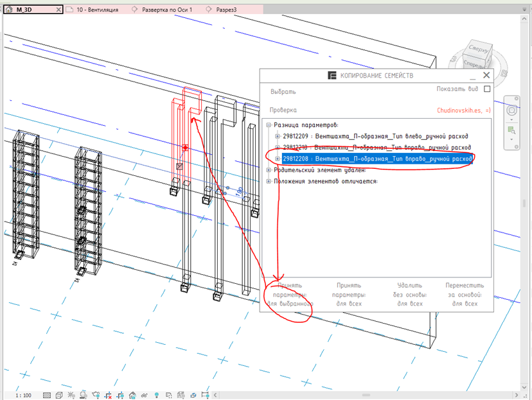Expand the 29812210 tree item
This screenshot has width=532, height=400.
[277, 148]
